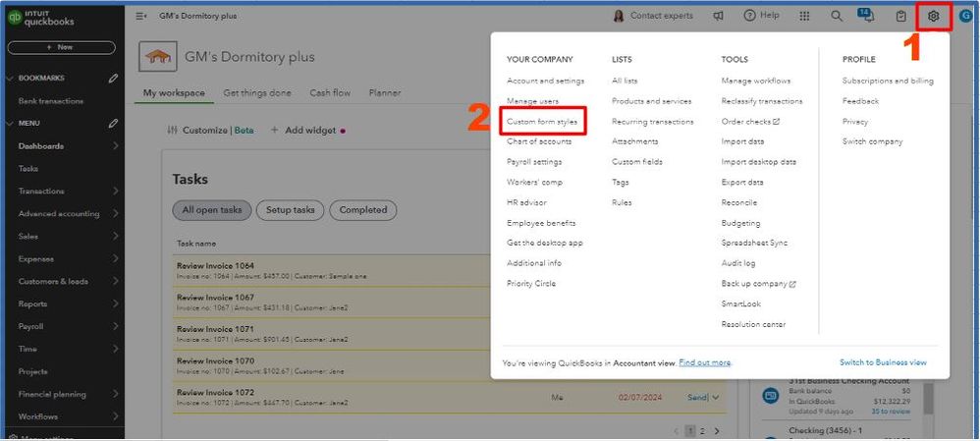
Task: Open Reclassify transactions tool
Action: (762, 101)
